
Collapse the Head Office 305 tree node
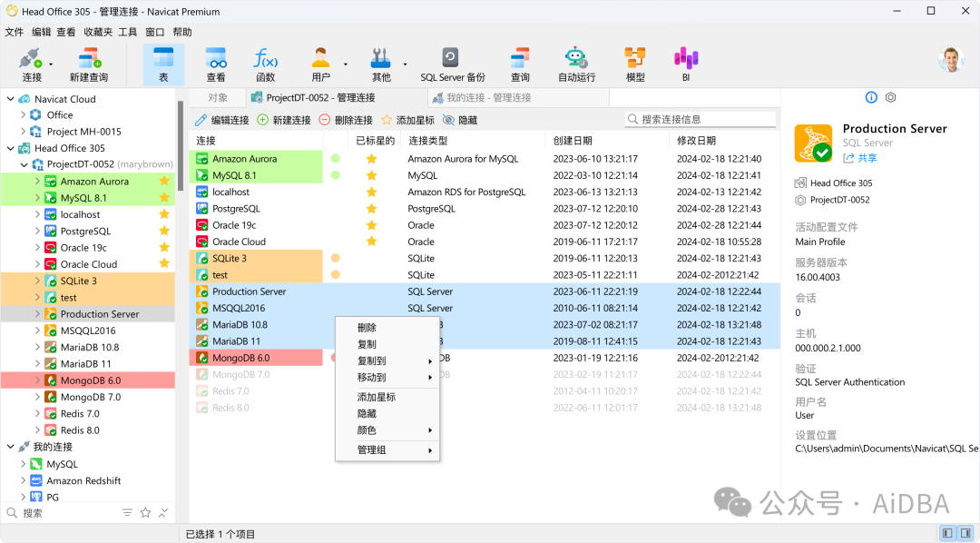coord(11,148)
